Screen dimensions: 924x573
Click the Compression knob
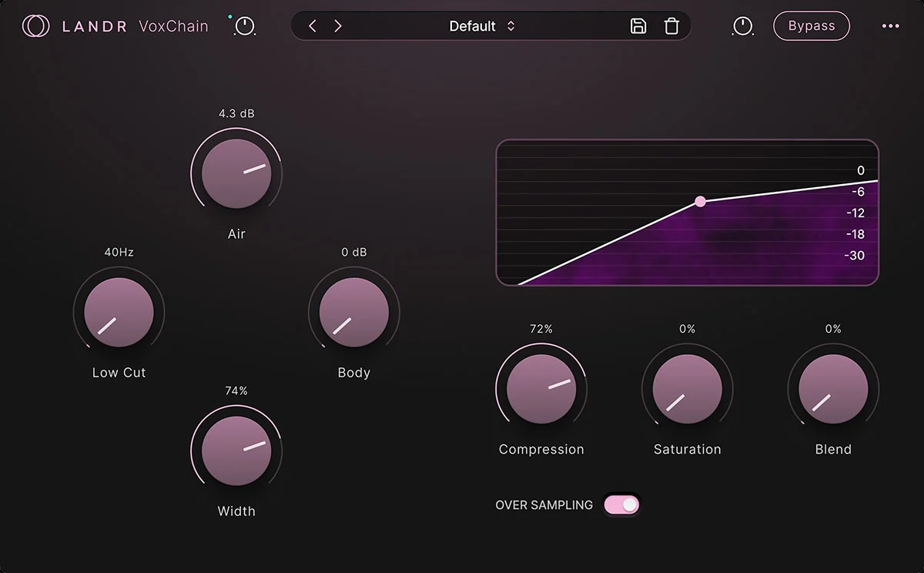click(x=541, y=389)
